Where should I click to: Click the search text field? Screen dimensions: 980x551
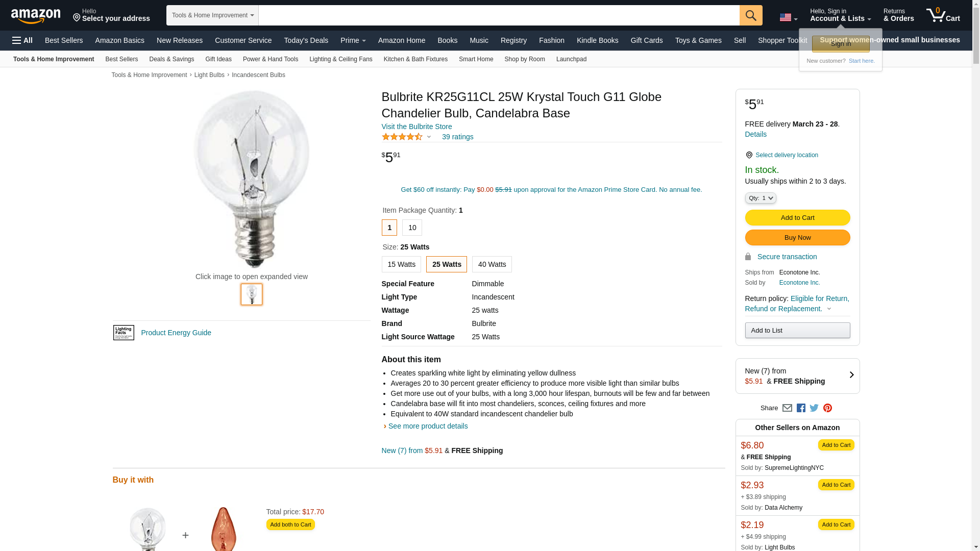coord(499,15)
